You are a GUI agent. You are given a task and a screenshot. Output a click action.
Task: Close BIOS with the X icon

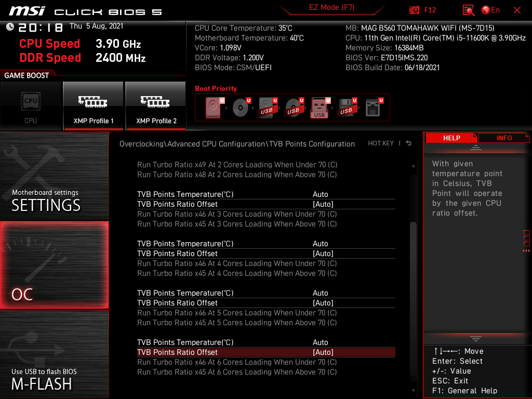517,10
